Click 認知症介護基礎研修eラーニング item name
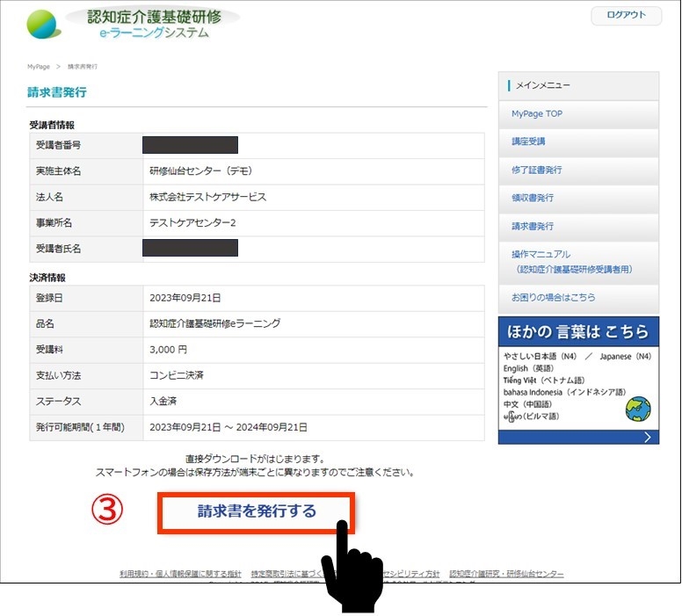682x616 pixels. (215, 323)
